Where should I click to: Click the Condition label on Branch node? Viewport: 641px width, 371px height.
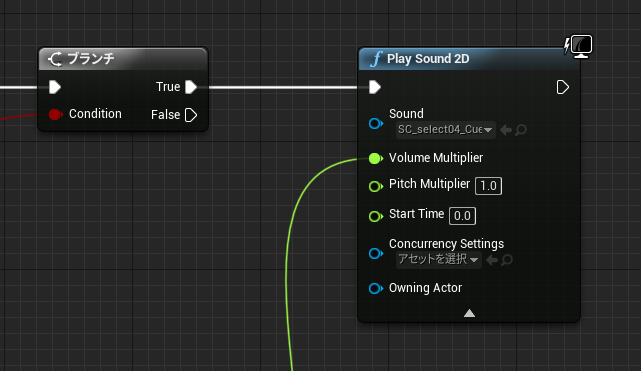pyautogui.click(x=95, y=114)
